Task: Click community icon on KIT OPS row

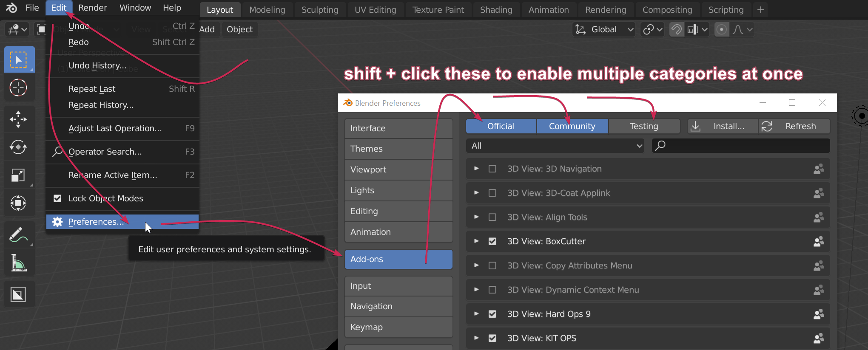Action: pyautogui.click(x=819, y=339)
